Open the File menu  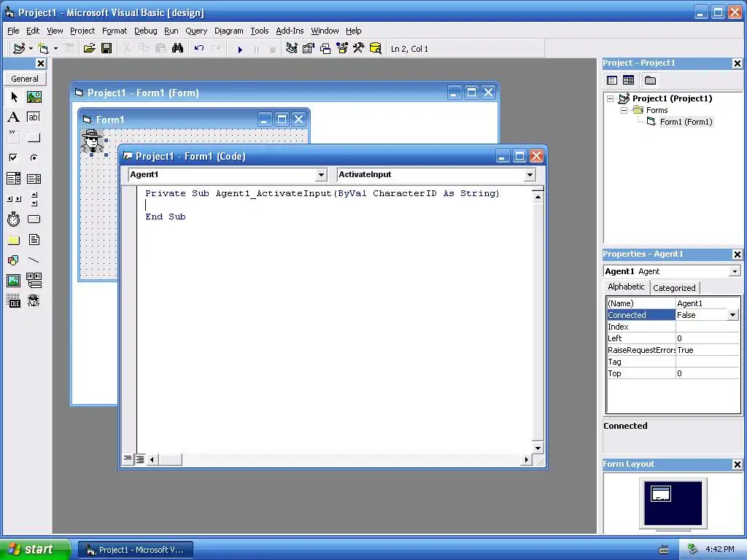pos(13,31)
